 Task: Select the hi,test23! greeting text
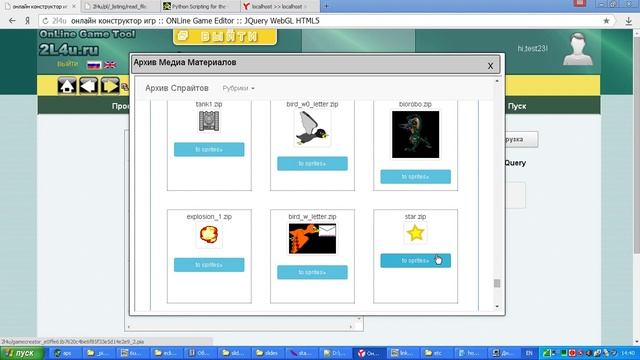[532, 49]
